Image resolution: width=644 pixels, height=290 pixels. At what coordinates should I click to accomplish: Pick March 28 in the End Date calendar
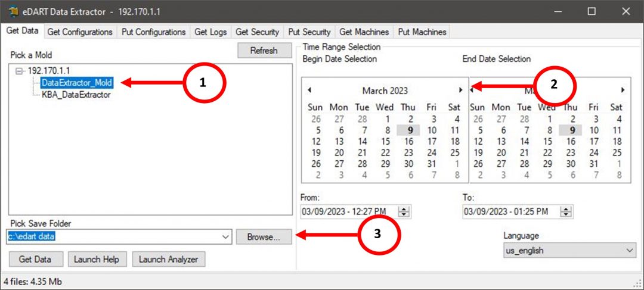pos(525,164)
